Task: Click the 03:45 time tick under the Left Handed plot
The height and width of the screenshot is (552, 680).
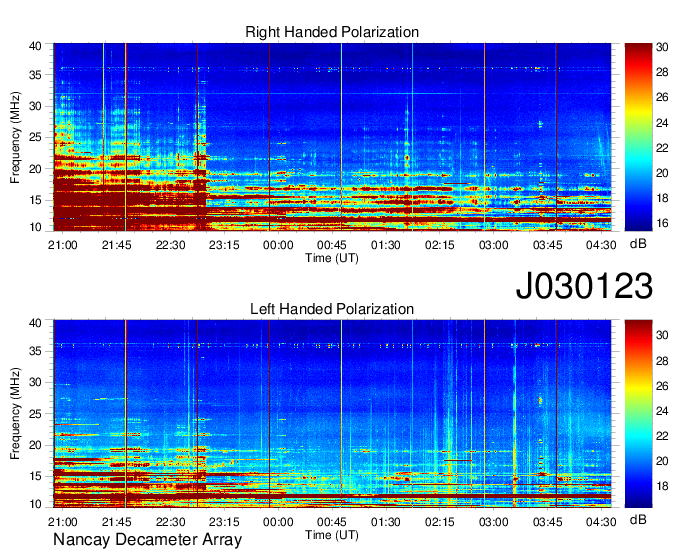Action: (547, 522)
